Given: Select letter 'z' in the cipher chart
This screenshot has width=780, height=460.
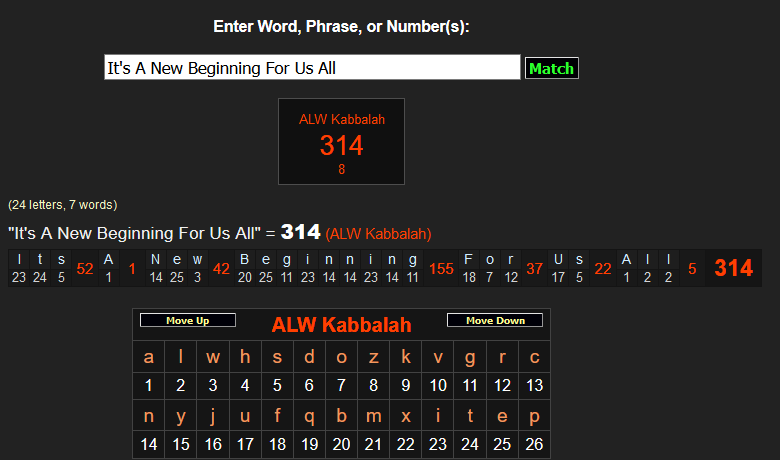Looking at the screenshot, I should click(373, 357).
